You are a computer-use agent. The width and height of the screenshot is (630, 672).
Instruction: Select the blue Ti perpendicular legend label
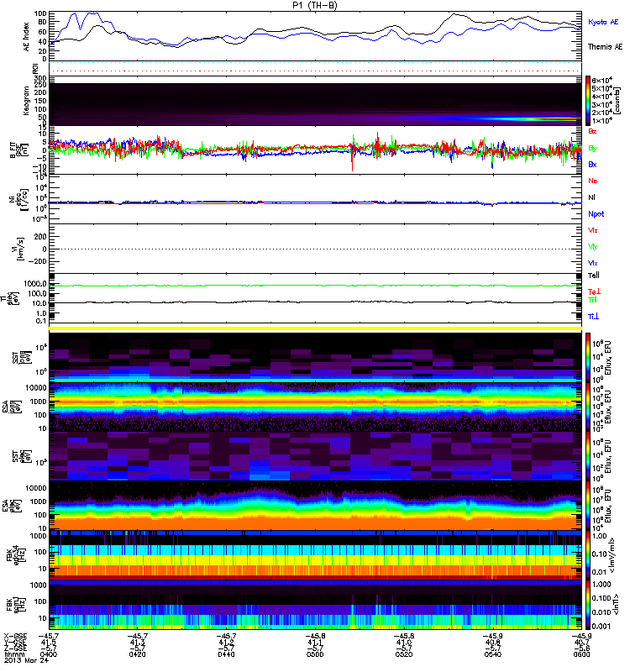[593, 317]
